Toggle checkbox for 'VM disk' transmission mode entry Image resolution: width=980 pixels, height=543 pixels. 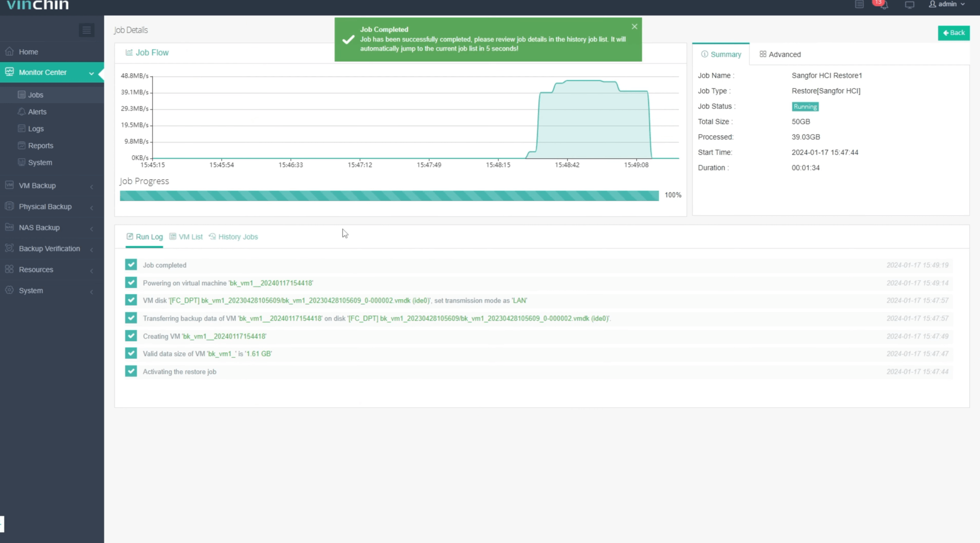pos(131,300)
